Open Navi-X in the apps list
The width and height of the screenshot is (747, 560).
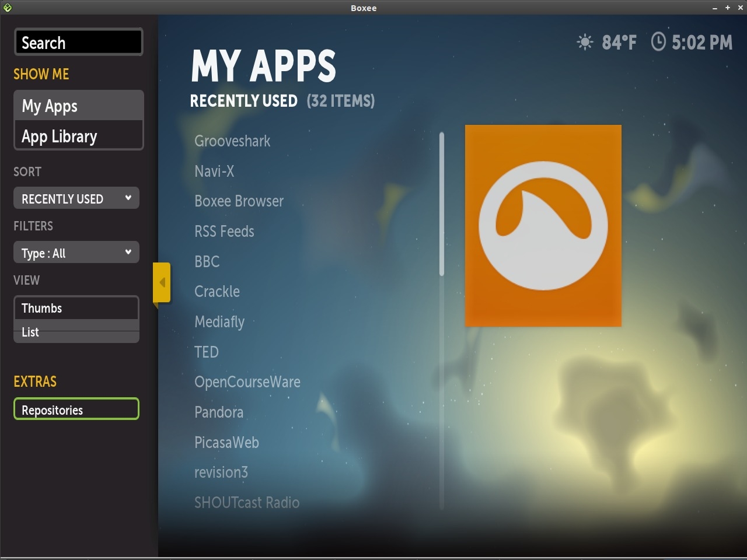(214, 171)
